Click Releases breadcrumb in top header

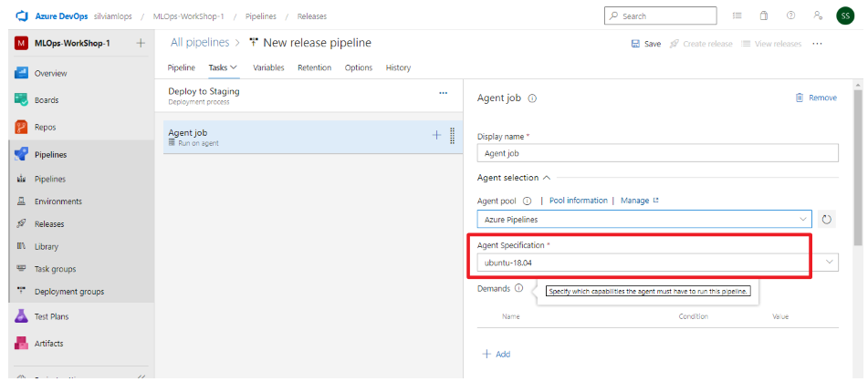(311, 16)
